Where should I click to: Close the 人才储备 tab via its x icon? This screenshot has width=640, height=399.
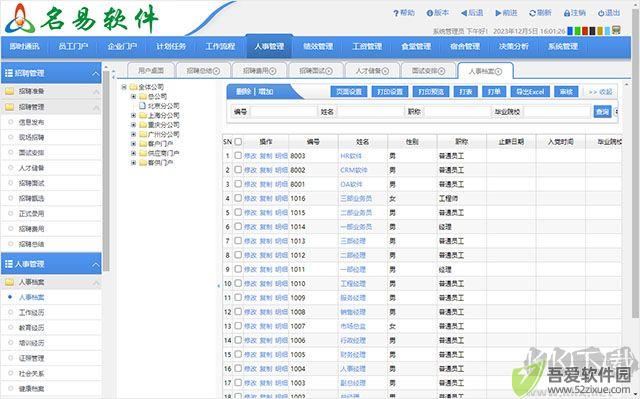pyautogui.click(x=385, y=71)
